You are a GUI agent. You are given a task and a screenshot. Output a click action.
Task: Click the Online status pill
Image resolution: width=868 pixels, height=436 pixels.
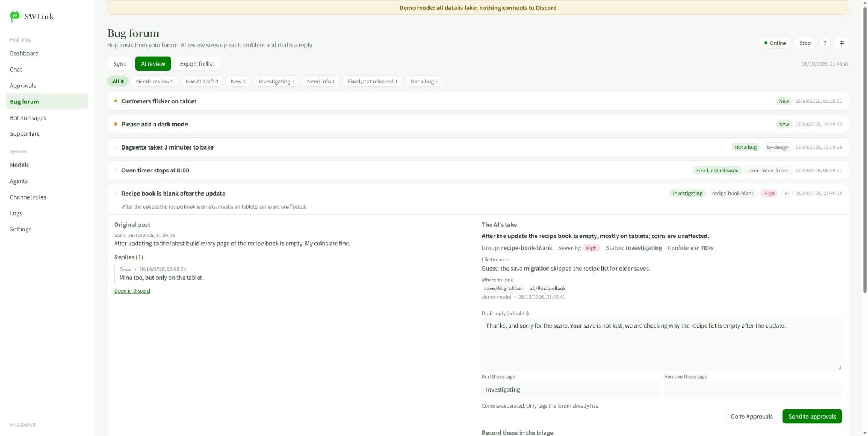point(775,43)
